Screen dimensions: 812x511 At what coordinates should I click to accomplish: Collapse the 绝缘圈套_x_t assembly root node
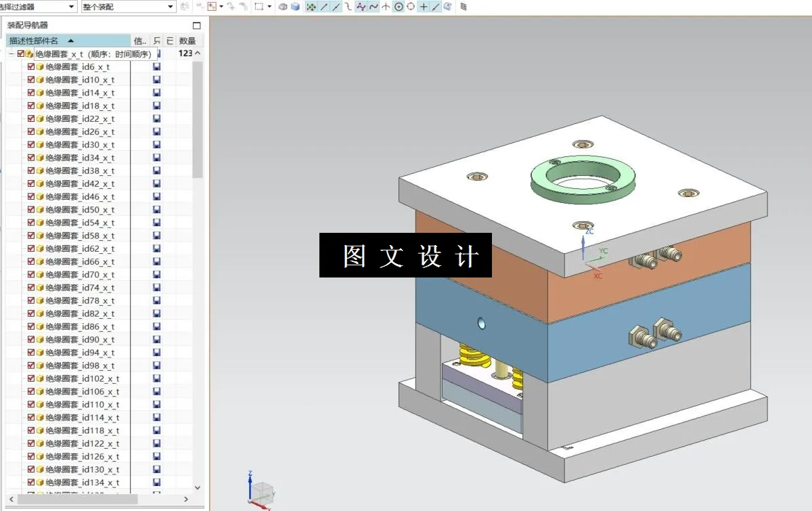click(12, 53)
